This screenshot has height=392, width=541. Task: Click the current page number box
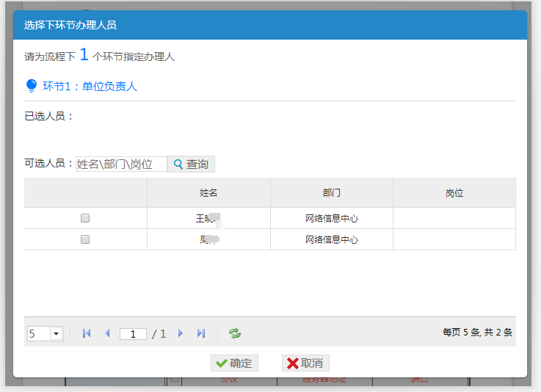tap(133, 334)
